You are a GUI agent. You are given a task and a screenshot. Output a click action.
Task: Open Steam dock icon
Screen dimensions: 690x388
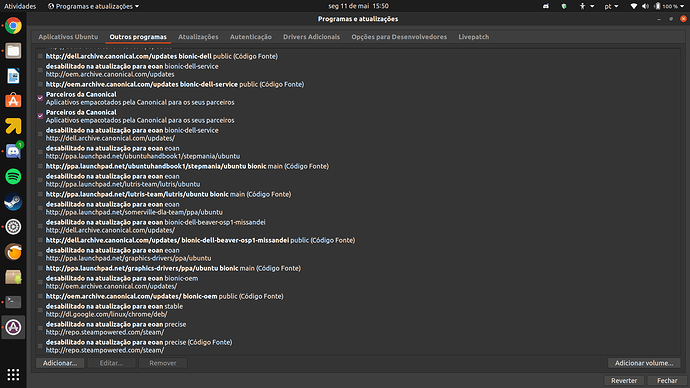click(13, 202)
